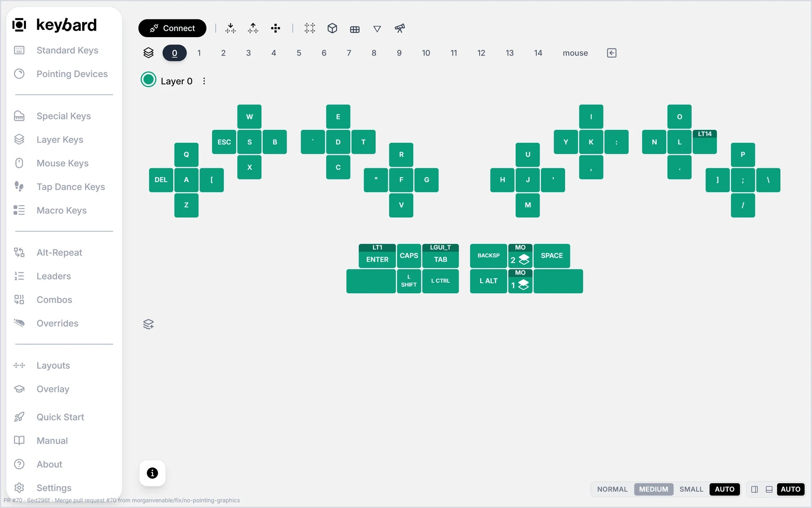Click the add layer icon below keyboard
The width and height of the screenshot is (812, 508).
(x=149, y=324)
